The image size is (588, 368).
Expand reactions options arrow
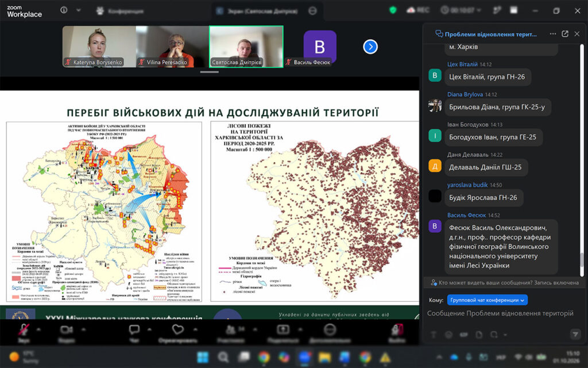[195, 329]
